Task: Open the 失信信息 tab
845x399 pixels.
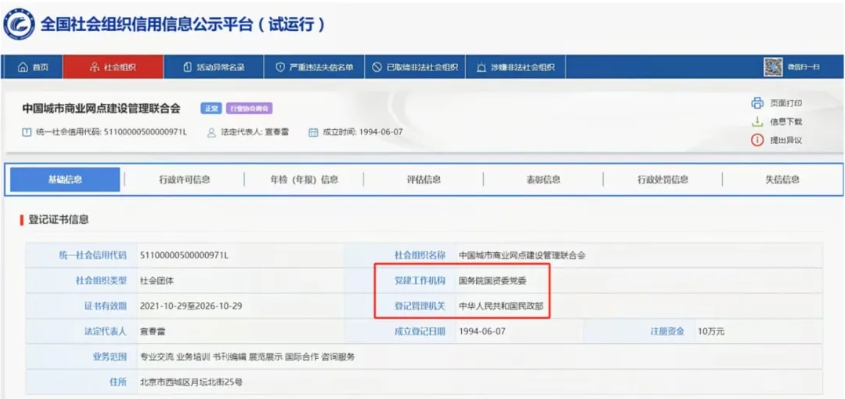Action: (782, 180)
